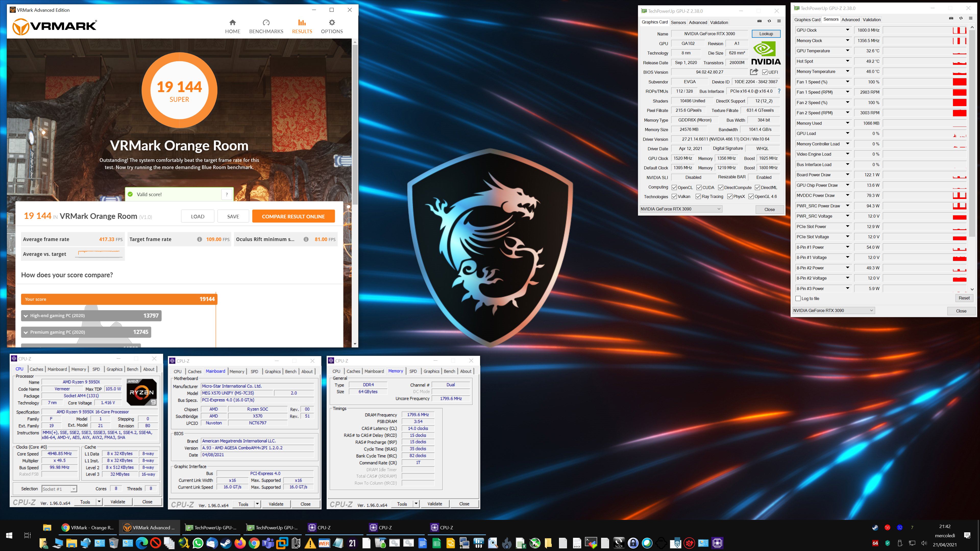This screenshot has width=980, height=551.
Task: Click the BIOS export share icon in GPU-Z
Action: tap(754, 71)
